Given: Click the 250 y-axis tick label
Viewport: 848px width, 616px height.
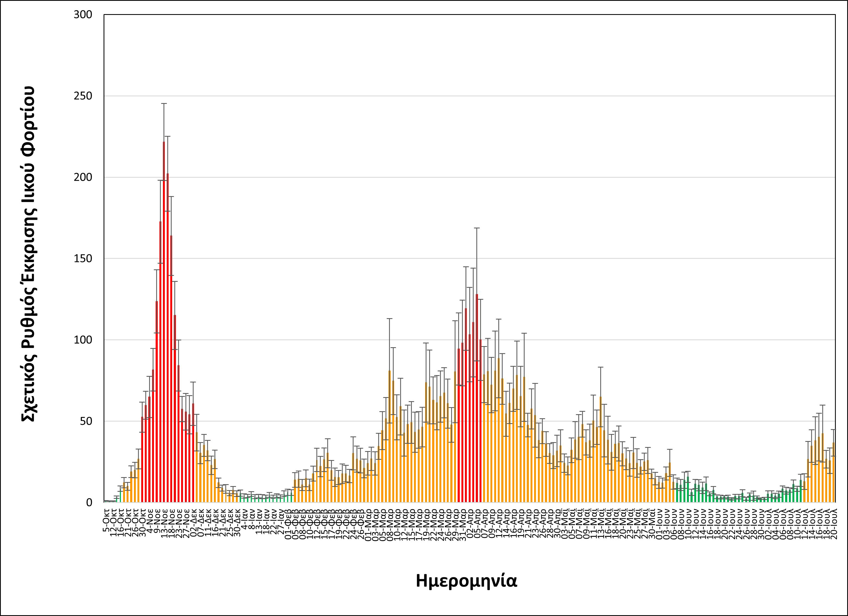Looking at the screenshot, I should point(83,96).
